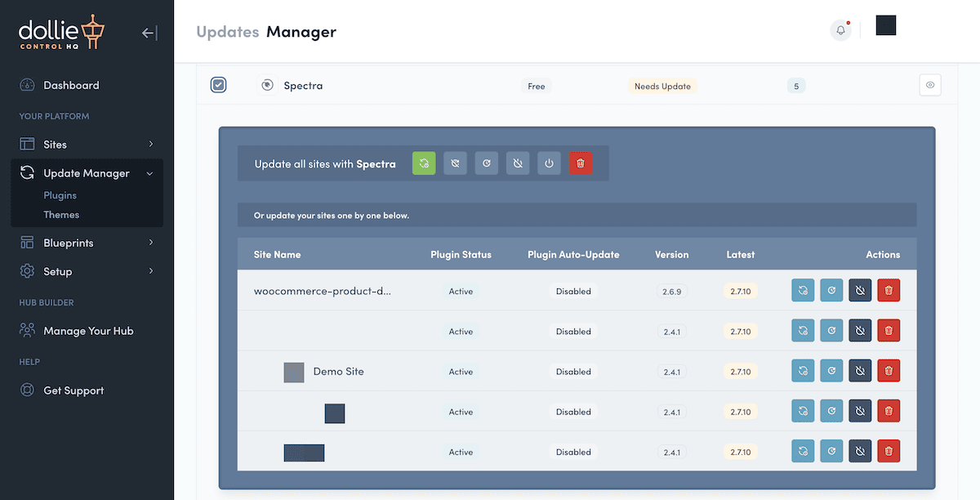Viewport: 980px width, 500px height.
Task: Open the woocommerce-product-d... site name
Action: tap(323, 291)
